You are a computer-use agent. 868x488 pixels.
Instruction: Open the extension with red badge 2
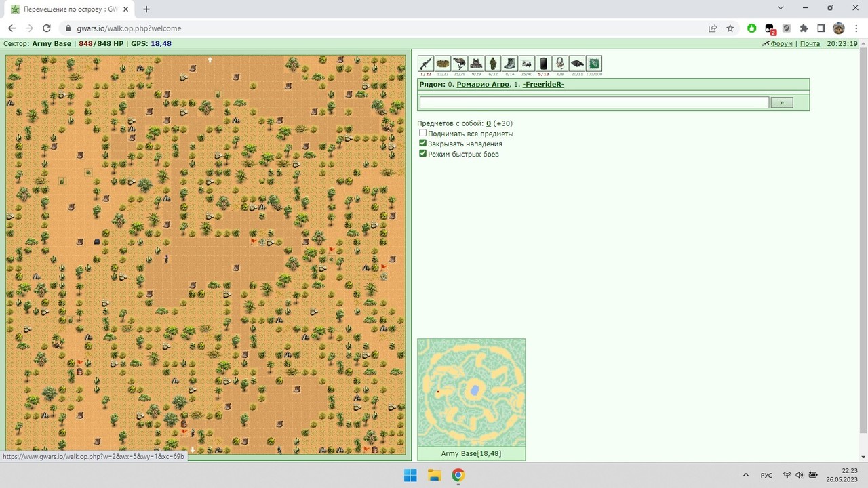coord(770,28)
